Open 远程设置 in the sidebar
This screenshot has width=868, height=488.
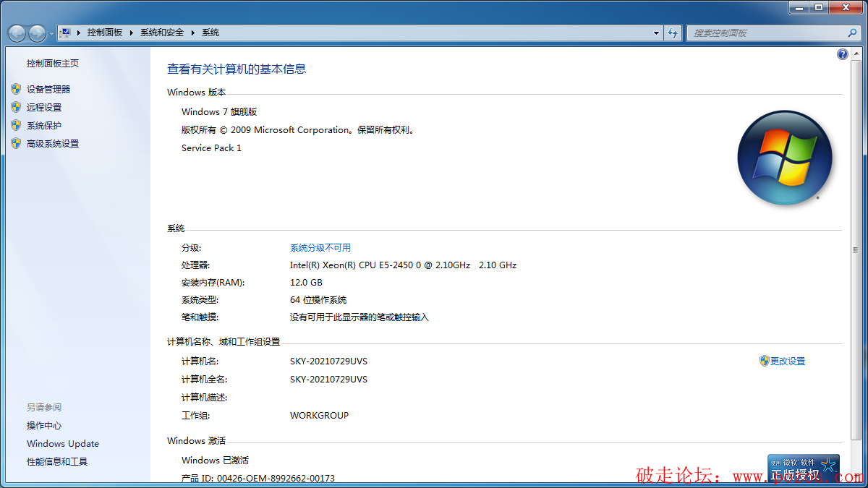click(x=44, y=108)
